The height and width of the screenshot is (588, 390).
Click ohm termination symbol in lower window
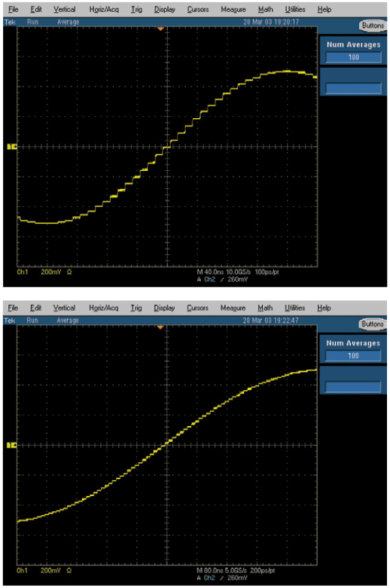(x=69, y=571)
